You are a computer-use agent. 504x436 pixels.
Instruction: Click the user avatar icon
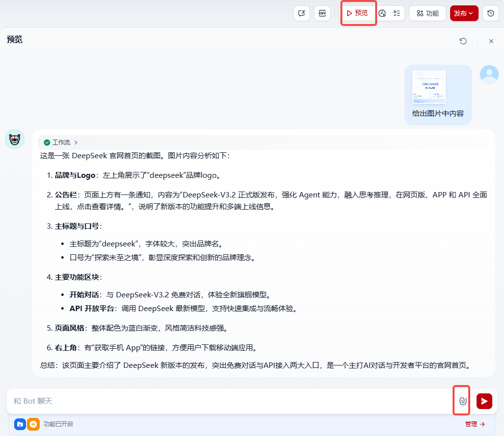(489, 74)
